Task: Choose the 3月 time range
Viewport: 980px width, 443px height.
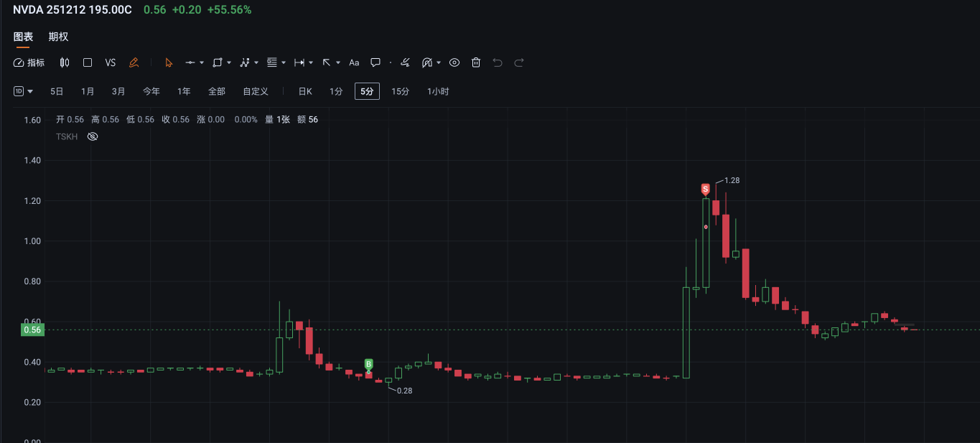Action: (x=118, y=91)
